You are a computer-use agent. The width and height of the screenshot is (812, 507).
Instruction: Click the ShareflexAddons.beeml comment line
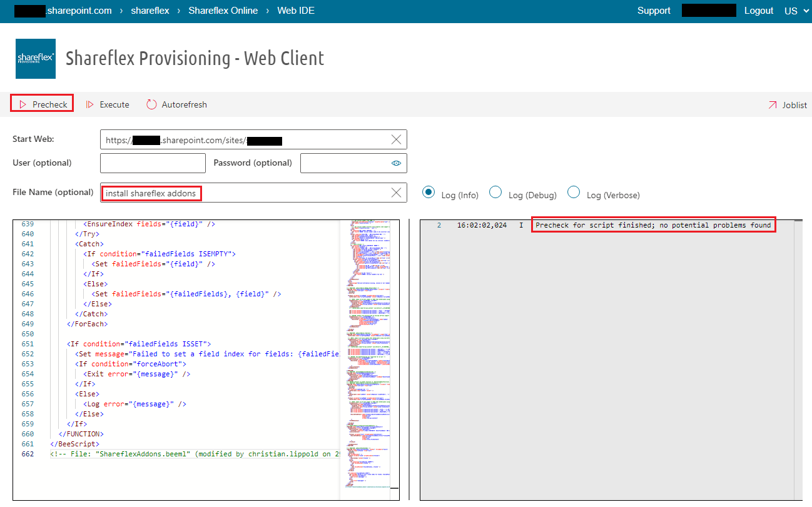tap(194, 454)
